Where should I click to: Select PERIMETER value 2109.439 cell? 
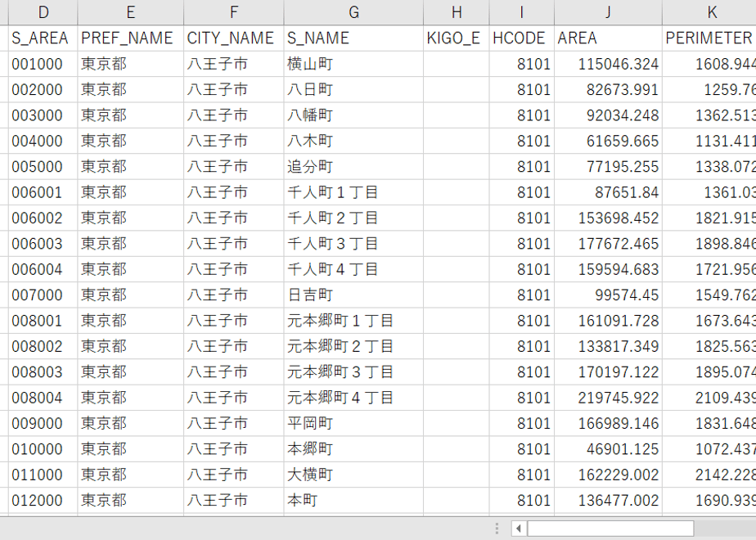(709, 398)
